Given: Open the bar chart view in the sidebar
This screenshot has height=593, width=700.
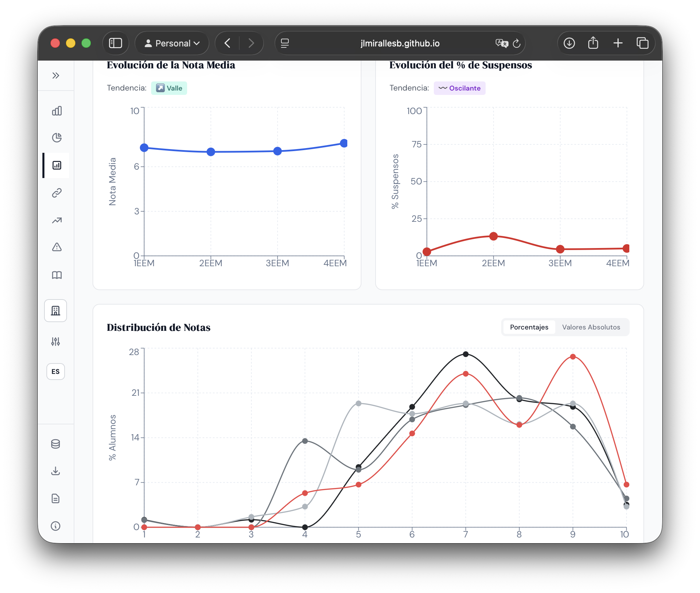Looking at the screenshot, I should [57, 110].
